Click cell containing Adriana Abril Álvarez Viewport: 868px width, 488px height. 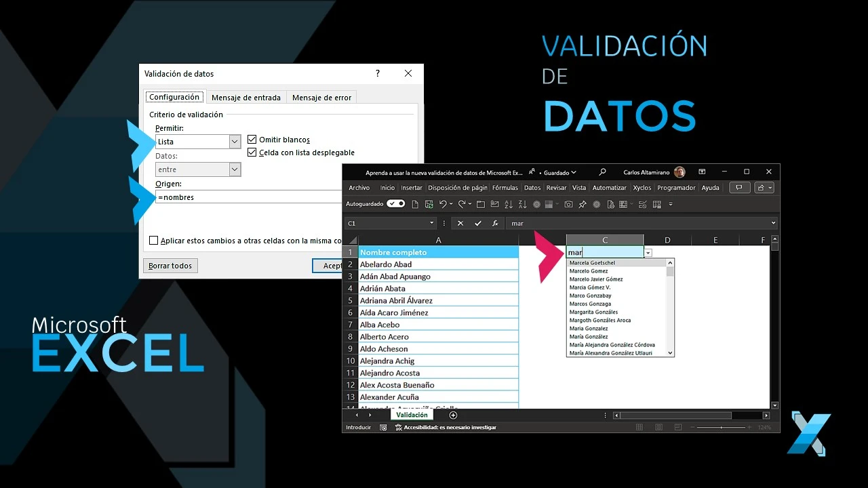click(x=438, y=300)
